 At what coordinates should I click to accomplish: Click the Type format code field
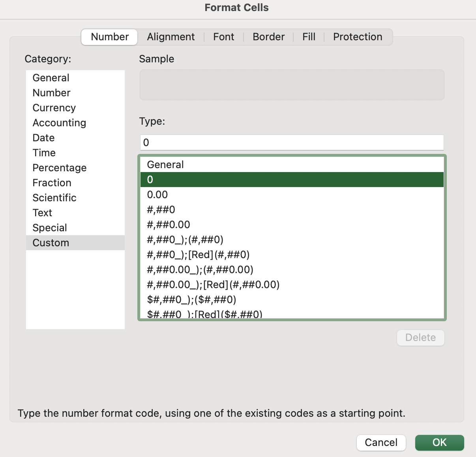292,142
